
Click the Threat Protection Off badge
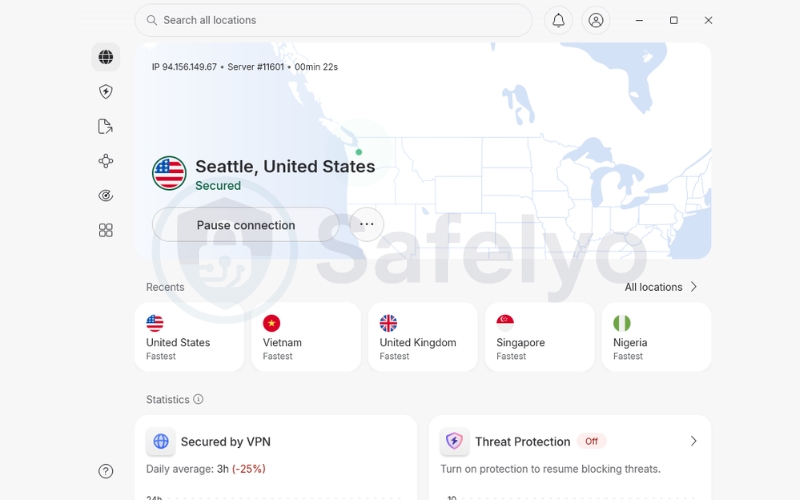pos(591,441)
